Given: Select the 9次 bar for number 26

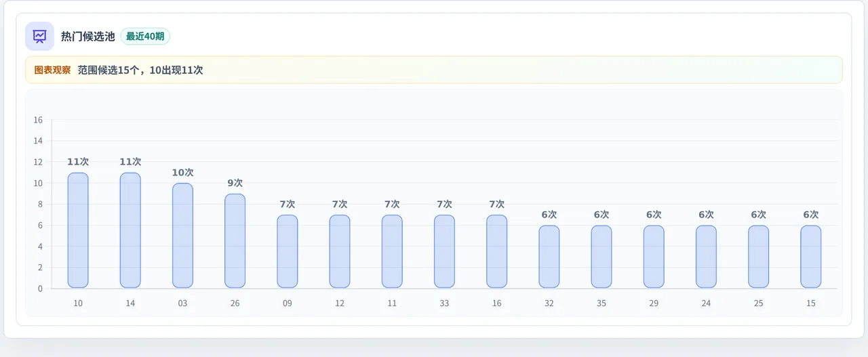Looking at the screenshot, I should (x=235, y=241).
